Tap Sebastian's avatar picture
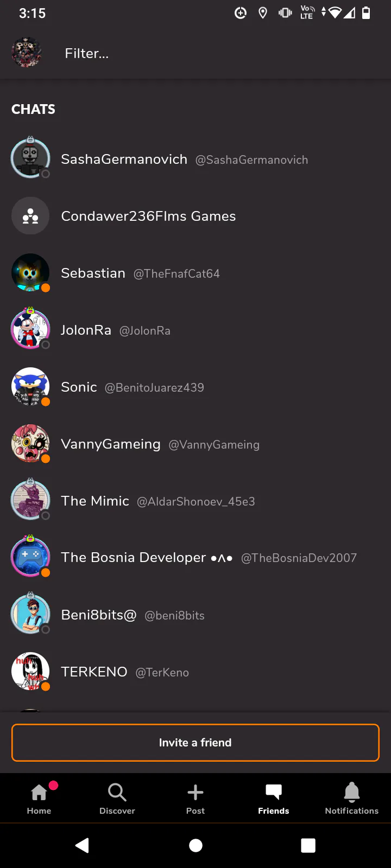Screen dimensions: 391x868 [30, 273]
